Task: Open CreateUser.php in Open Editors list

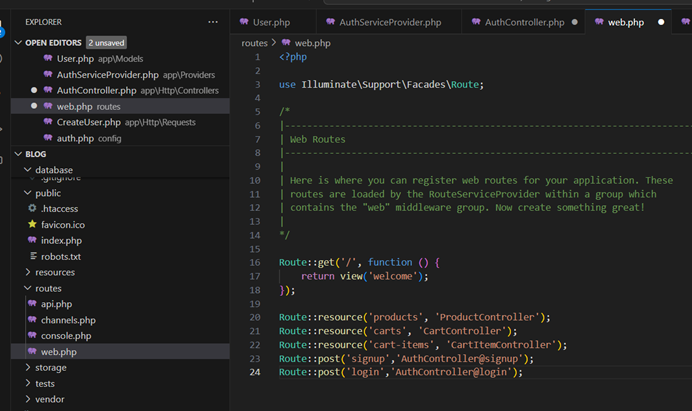Action: [x=120, y=122]
